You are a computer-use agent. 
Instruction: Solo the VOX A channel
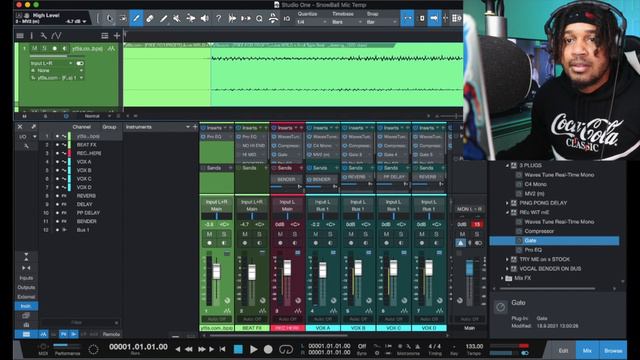(x=330, y=234)
